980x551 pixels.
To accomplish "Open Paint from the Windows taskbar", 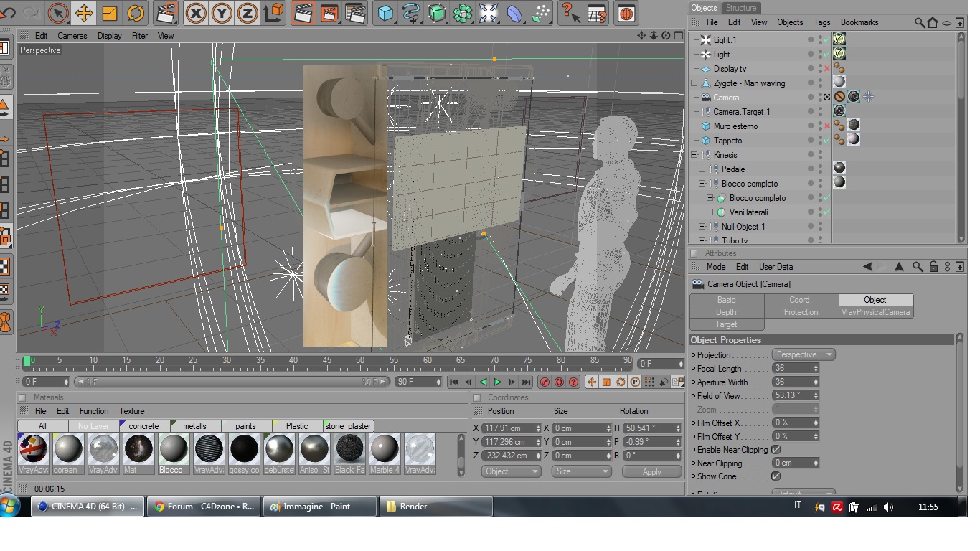I will click(x=318, y=507).
